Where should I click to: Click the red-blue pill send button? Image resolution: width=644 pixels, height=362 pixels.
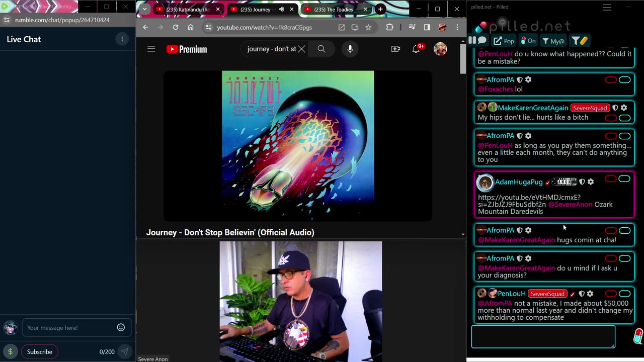(x=638, y=336)
